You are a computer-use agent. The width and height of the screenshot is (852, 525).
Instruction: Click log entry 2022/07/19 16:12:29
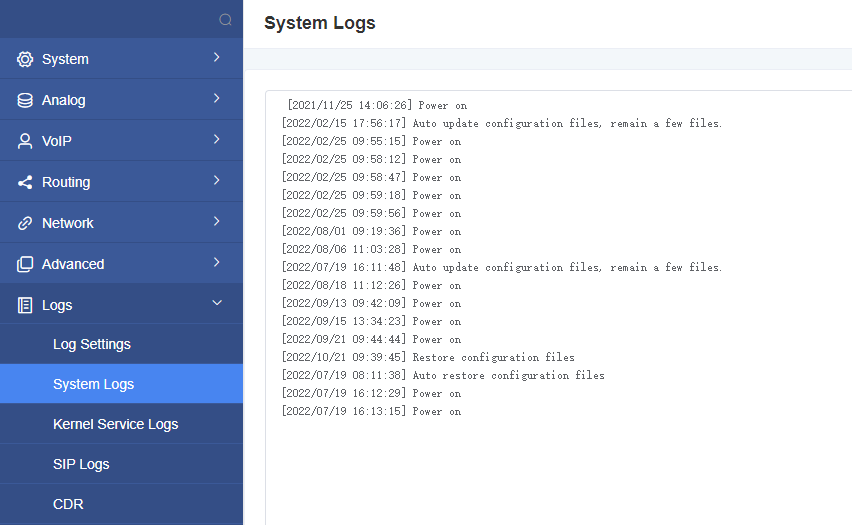[x=371, y=393]
